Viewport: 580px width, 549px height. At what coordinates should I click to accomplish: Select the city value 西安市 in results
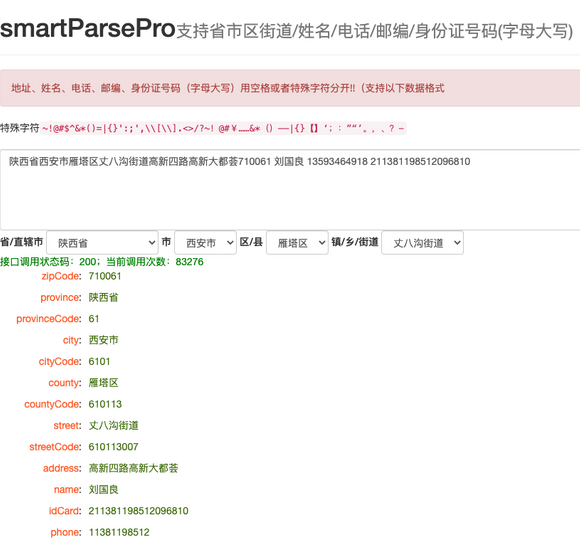click(x=103, y=340)
